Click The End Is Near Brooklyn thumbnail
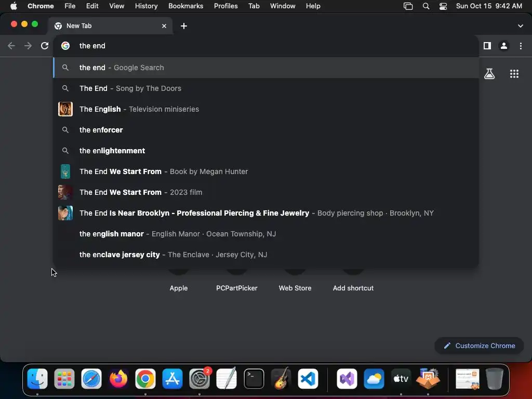Image resolution: width=532 pixels, height=399 pixels. [65, 213]
